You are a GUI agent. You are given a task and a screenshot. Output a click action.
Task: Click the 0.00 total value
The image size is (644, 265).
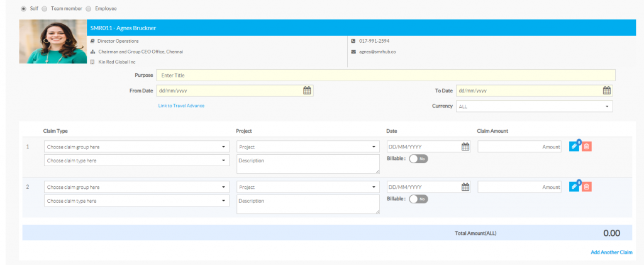[x=611, y=233]
